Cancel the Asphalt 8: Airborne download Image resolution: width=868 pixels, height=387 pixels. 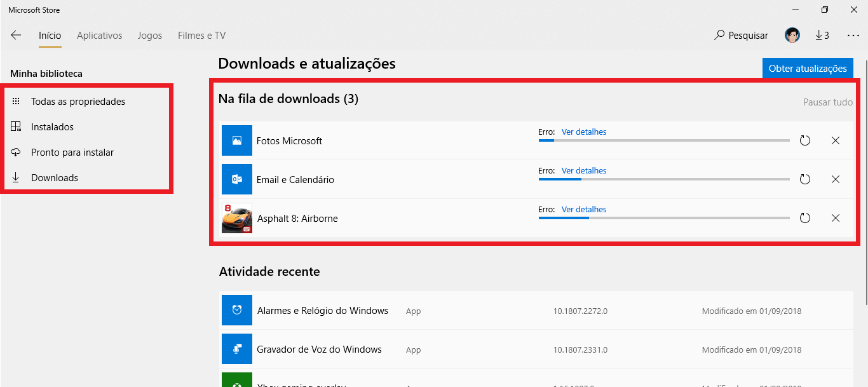click(x=836, y=218)
